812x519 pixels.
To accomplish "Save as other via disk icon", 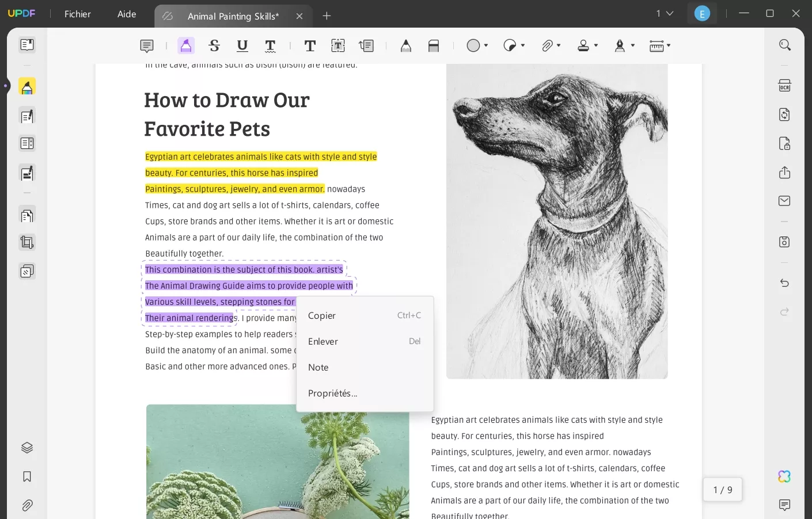I will click(784, 242).
